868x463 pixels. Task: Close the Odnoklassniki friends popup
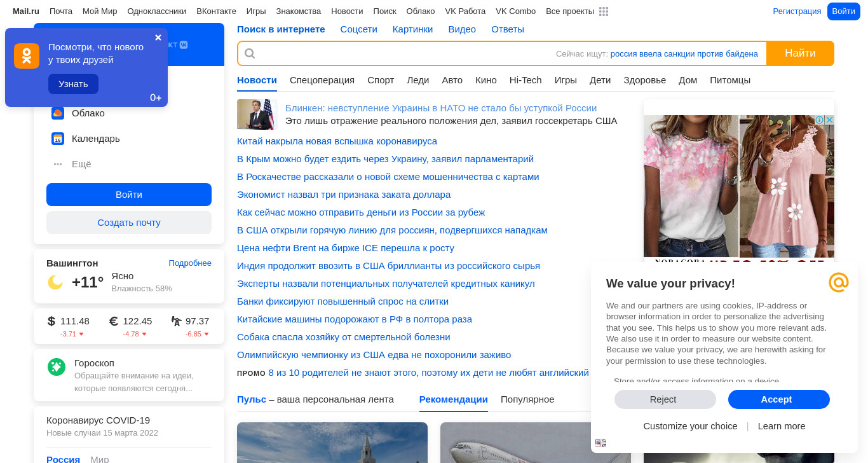pyautogui.click(x=158, y=38)
